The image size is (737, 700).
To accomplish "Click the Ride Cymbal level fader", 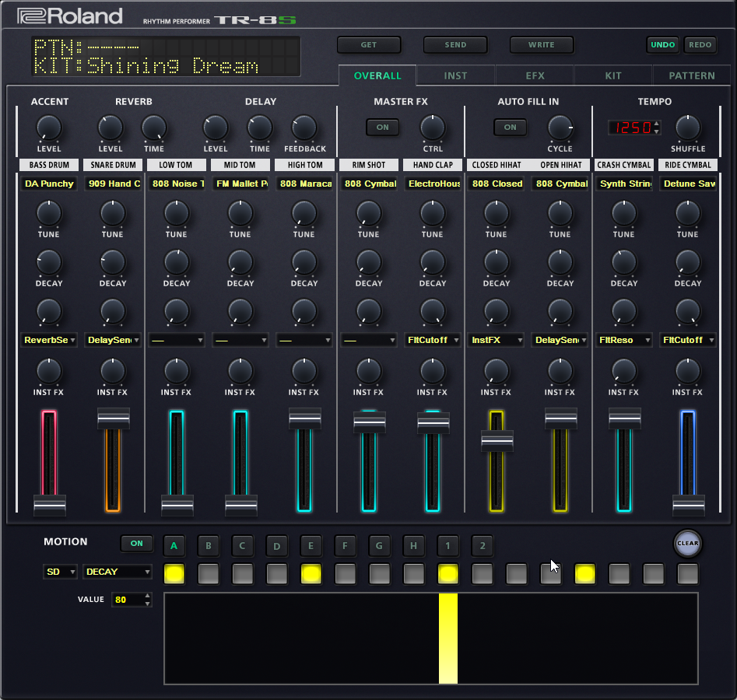I will tap(688, 506).
